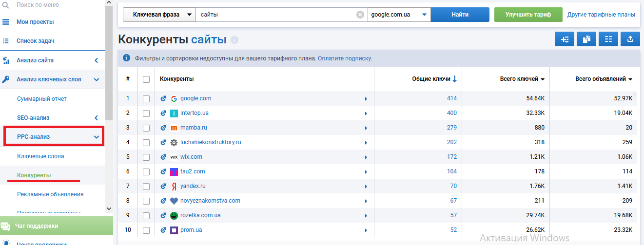Click the Оплатите подписку link
Image resolution: width=644 pixels, height=245 pixels.
[x=345, y=58]
